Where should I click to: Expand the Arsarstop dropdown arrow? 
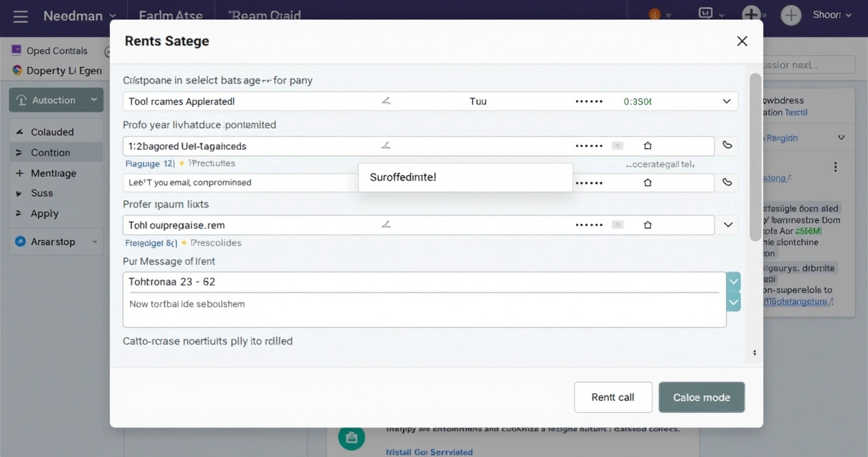pyautogui.click(x=94, y=242)
